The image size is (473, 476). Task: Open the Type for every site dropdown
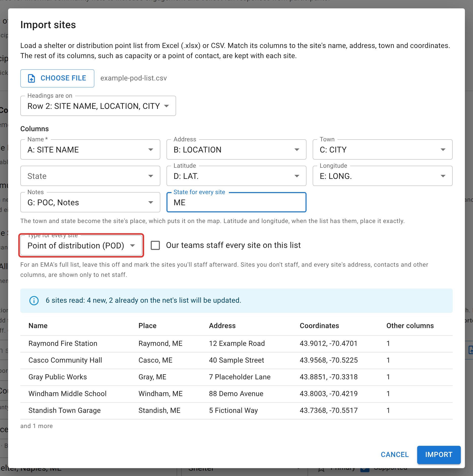tap(81, 245)
